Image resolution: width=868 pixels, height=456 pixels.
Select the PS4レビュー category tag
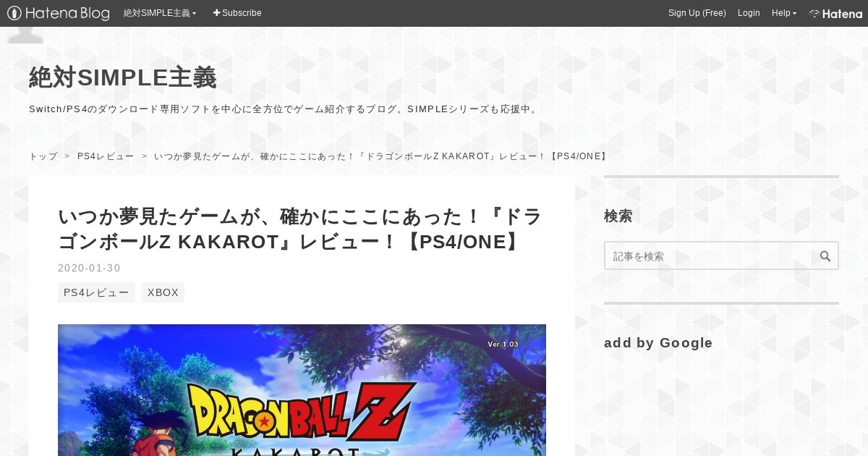coord(96,292)
